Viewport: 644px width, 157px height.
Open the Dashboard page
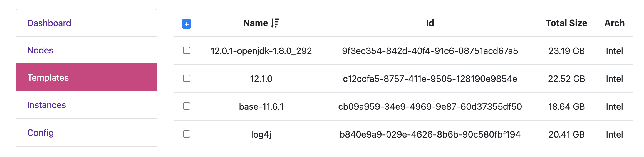[49, 23]
